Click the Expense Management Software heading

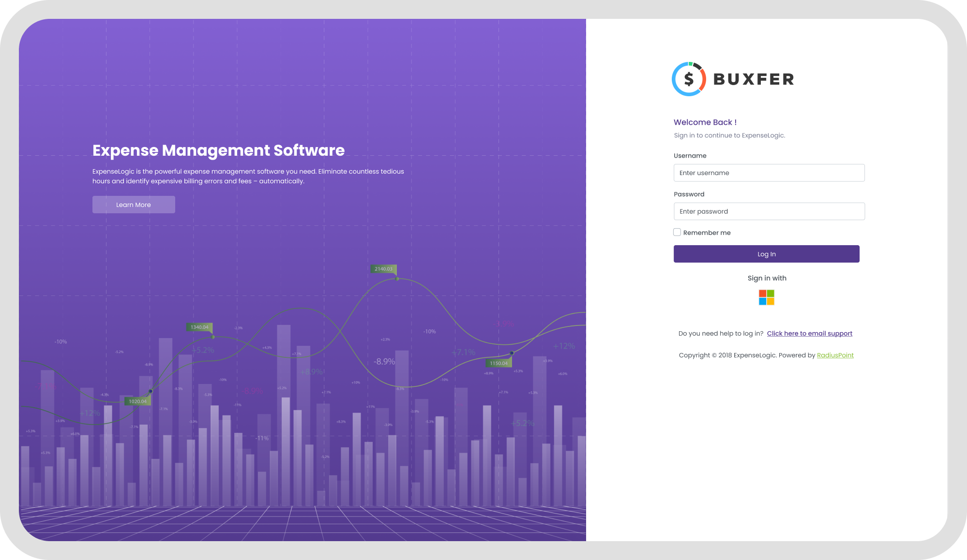(218, 150)
